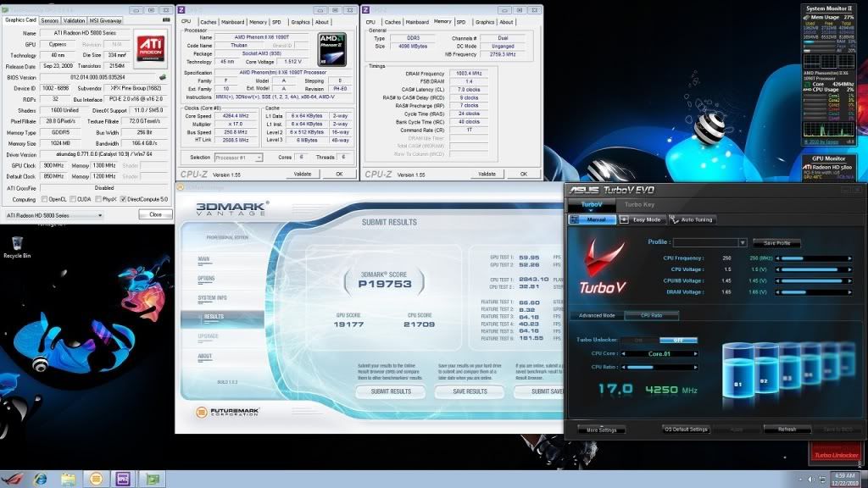Uncheck DirectCompute 5.0 checkbox
Image resolution: width=868 pixels, height=488 pixels.
[123, 199]
